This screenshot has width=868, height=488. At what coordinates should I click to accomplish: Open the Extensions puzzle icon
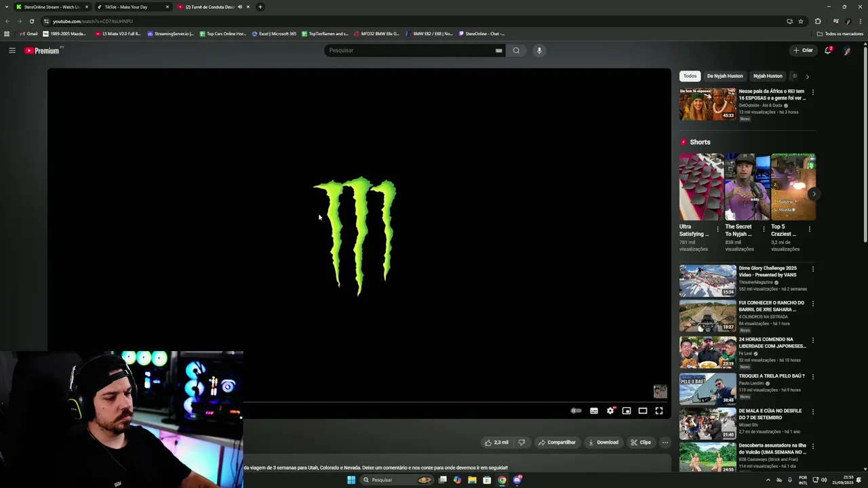point(818,21)
